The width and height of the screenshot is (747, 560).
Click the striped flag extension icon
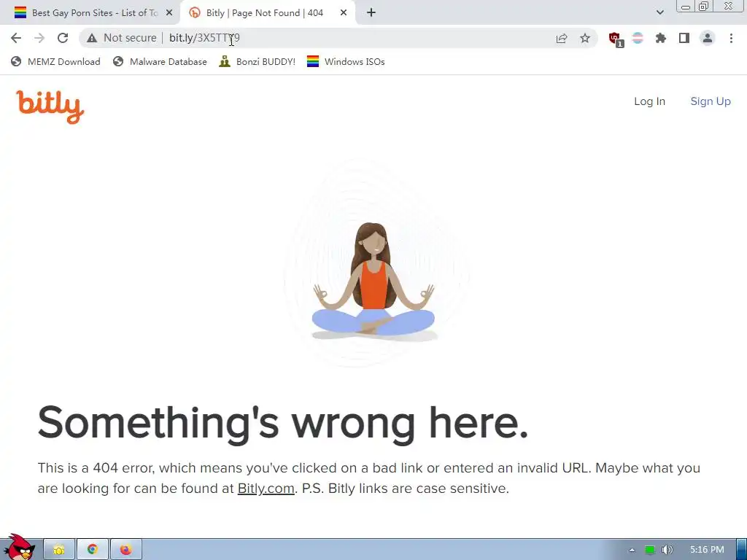tap(638, 38)
